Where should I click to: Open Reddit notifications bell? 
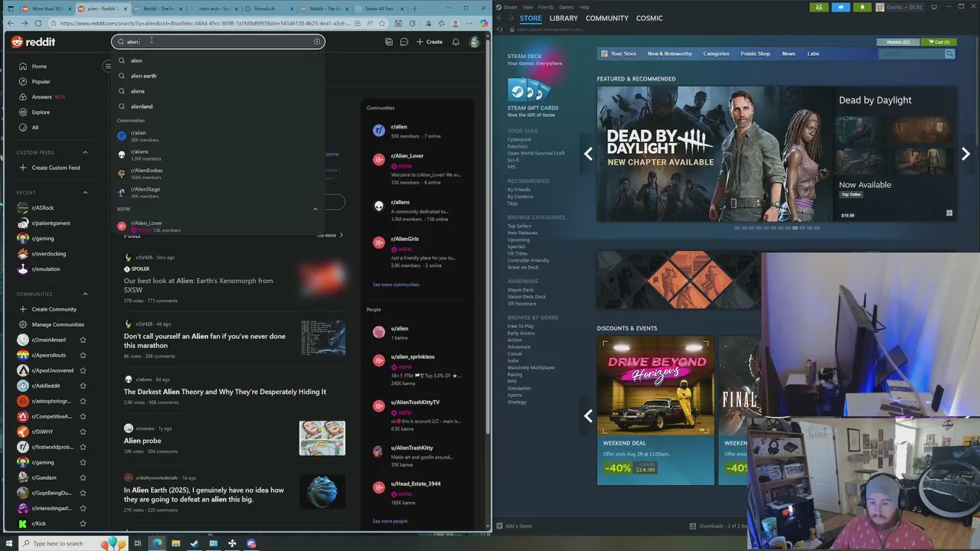tap(456, 42)
